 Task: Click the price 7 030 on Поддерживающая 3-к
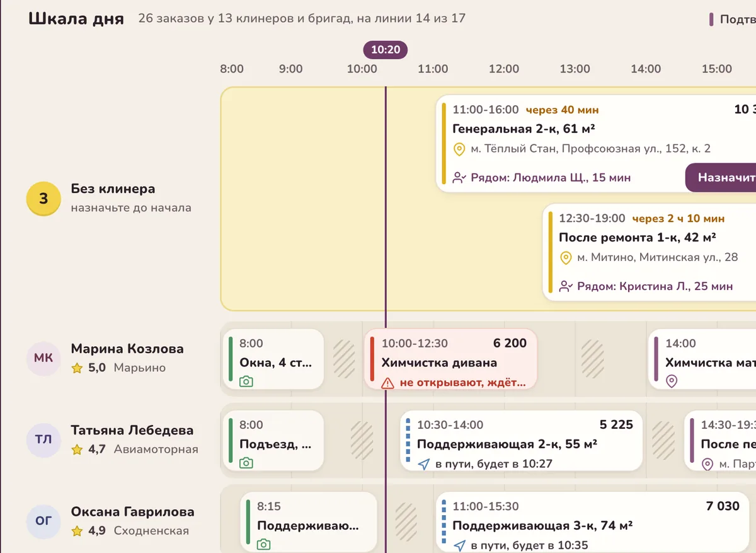point(723,506)
